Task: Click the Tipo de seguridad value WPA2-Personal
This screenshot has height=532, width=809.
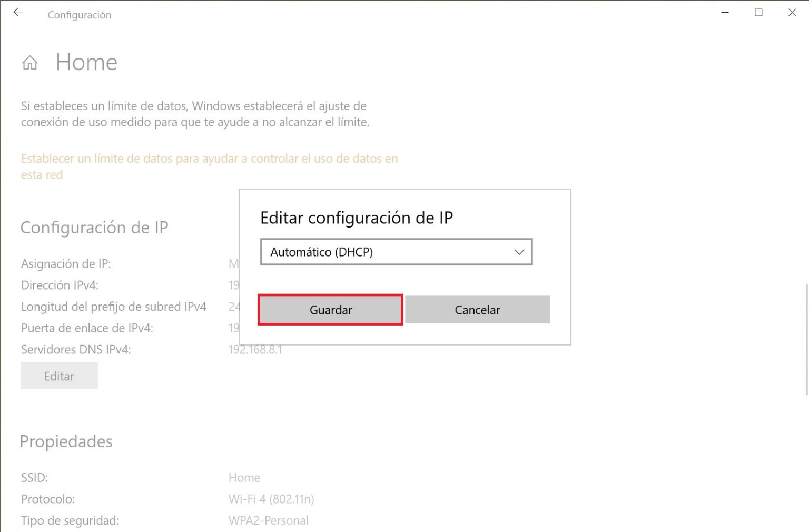Action: point(268,520)
